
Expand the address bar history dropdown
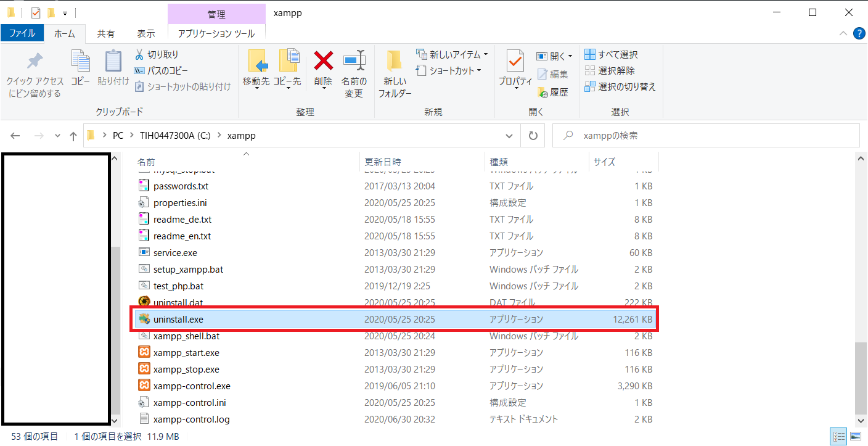[509, 136]
